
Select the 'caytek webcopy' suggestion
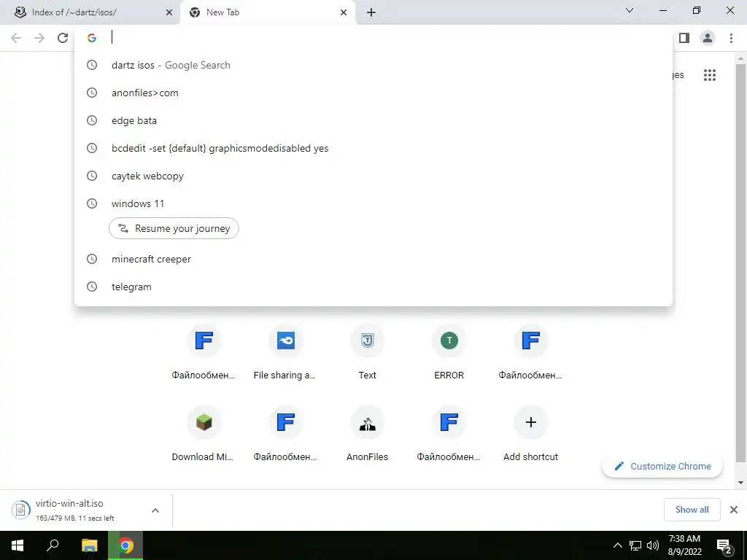(x=373, y=176)
